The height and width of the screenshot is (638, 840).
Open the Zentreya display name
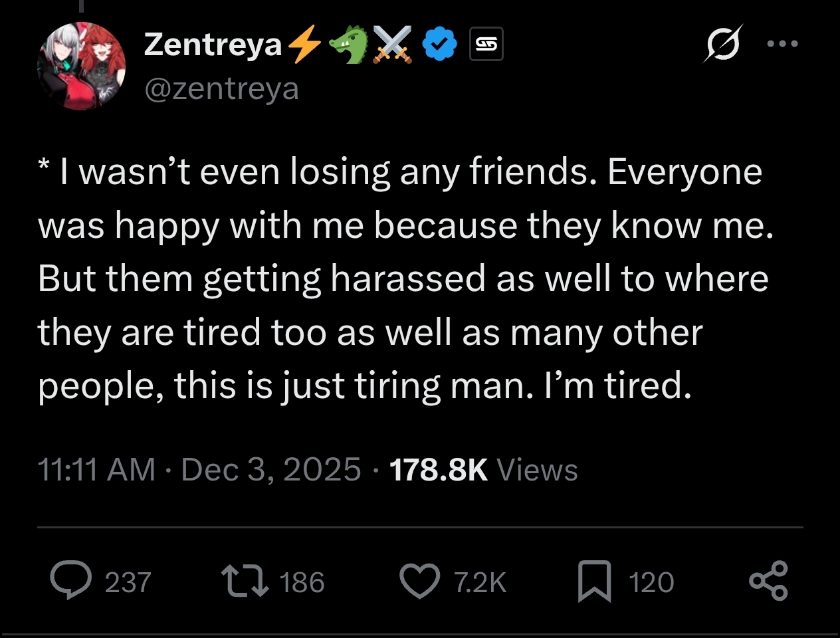coord(213,45)
